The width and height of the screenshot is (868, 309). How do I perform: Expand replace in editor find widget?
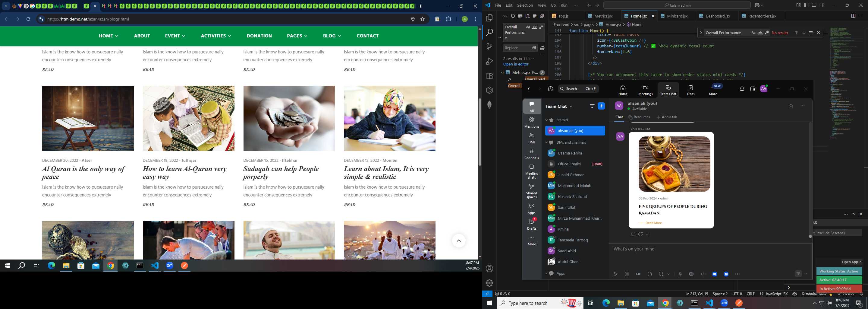click(701, 33)
